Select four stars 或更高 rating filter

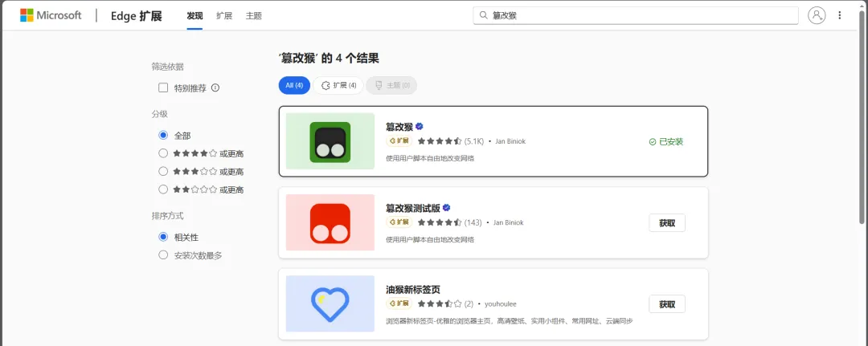163,153
